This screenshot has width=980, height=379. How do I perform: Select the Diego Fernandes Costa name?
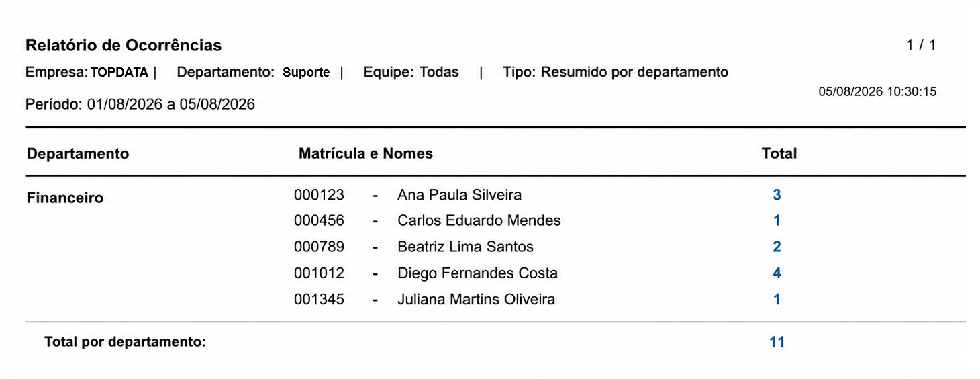tap(477, 273)
